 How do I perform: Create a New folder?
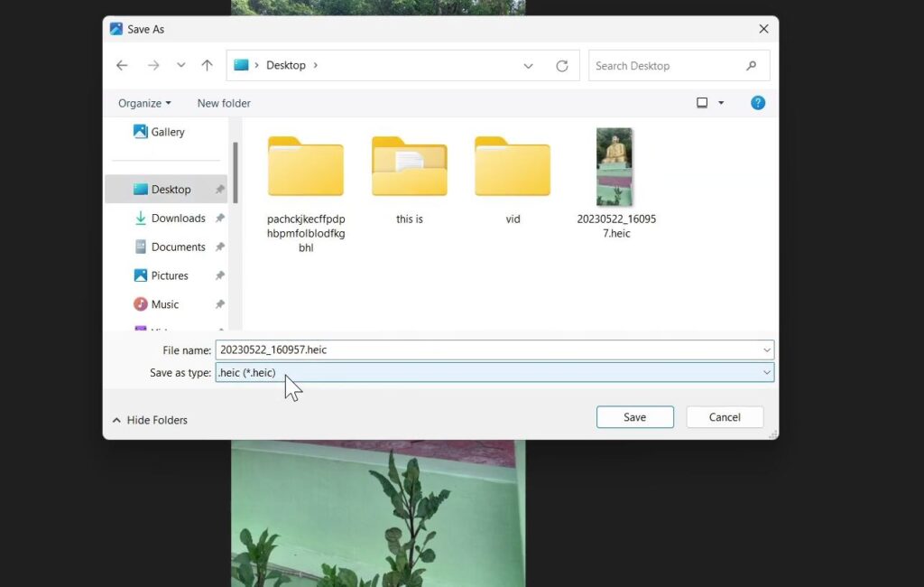[224, 103]
